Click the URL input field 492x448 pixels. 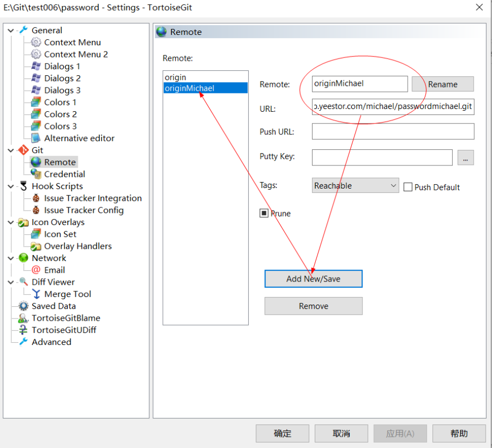tap(393, 107)
